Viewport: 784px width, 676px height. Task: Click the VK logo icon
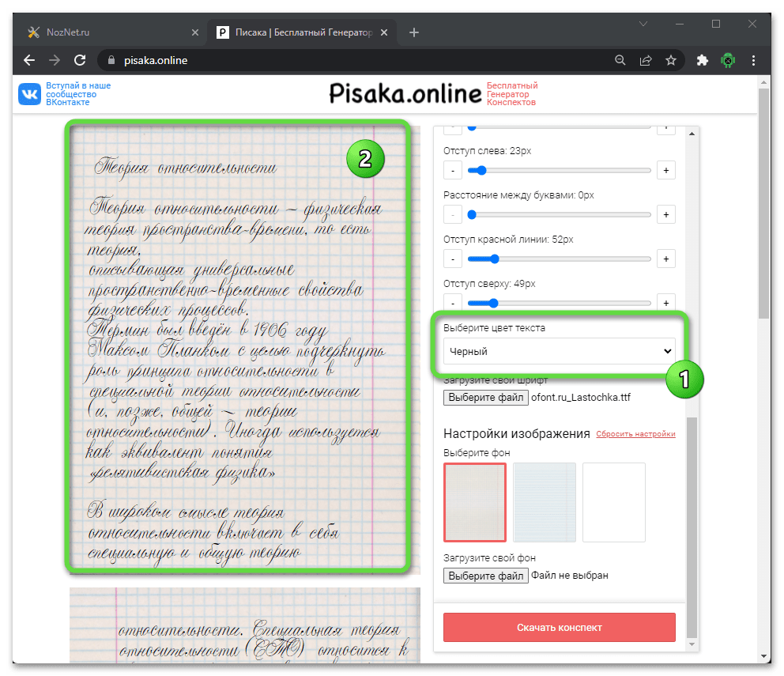point(30,94)
